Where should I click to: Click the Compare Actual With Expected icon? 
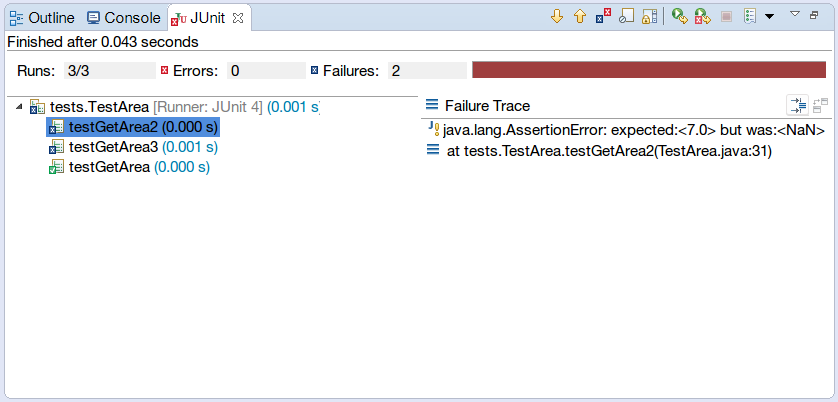(821, 105)
